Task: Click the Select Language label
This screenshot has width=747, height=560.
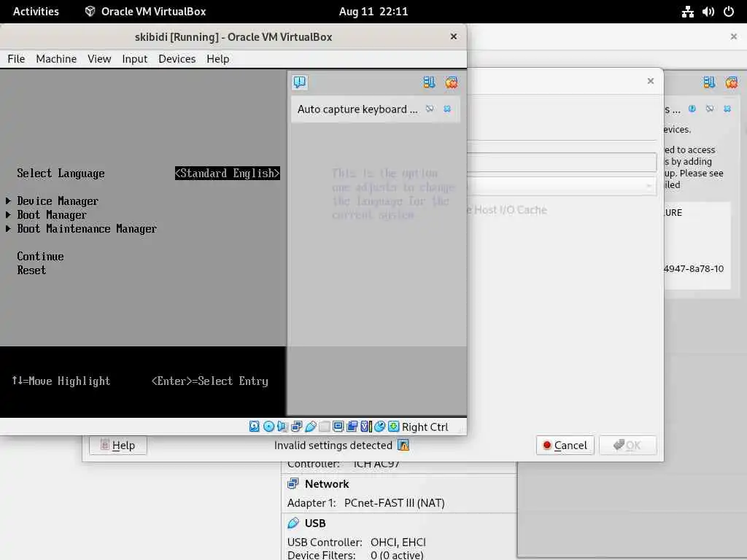Action: (61, 174)
